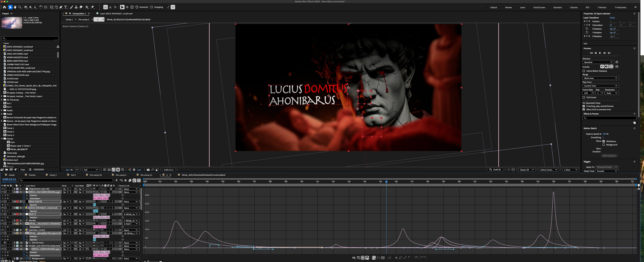The image size is (644, 262).
Task: Select the Pan camera tool
Action: (x=31, y=7)
